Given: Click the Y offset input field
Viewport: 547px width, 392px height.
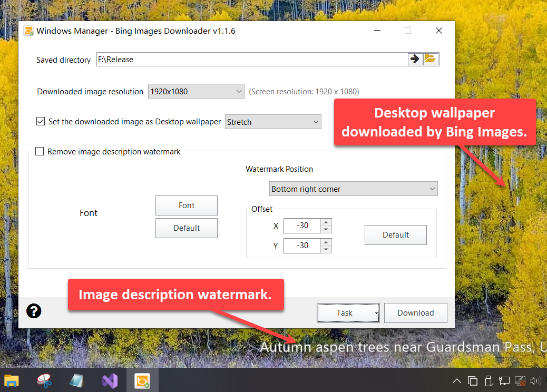Looking at the screenshot, I should point(302,246).
